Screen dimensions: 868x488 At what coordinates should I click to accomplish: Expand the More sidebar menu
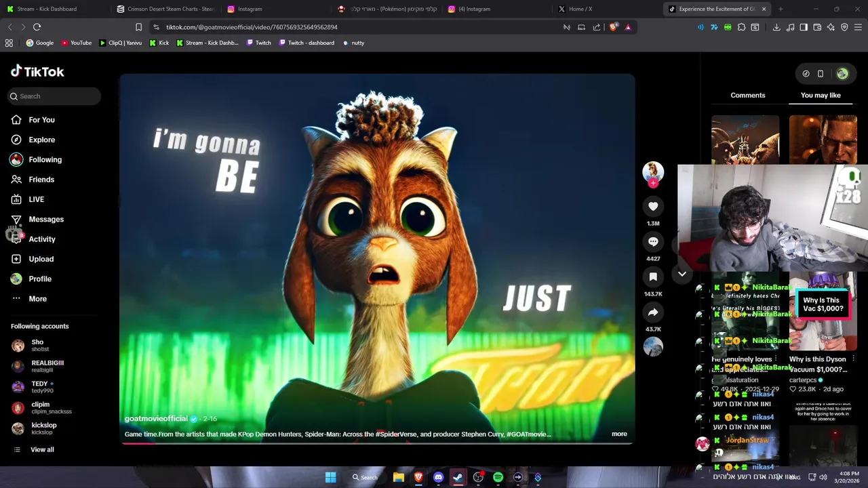pos(37,299)
